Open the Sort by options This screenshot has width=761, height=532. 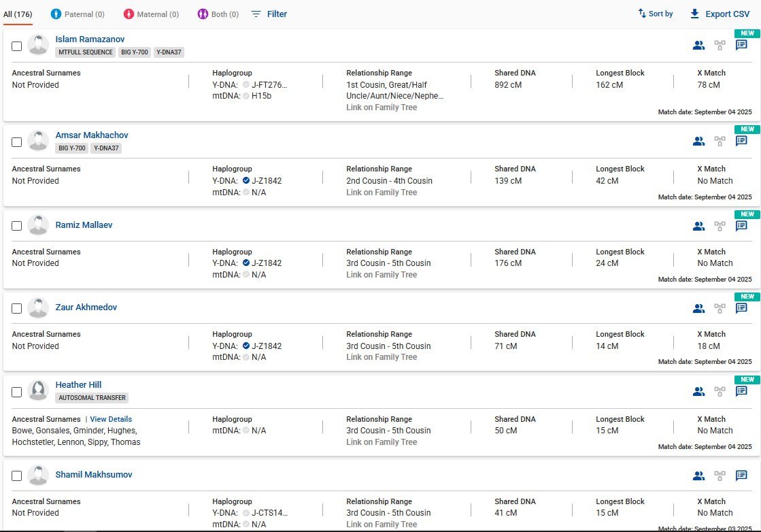click(x=655, y=14)
